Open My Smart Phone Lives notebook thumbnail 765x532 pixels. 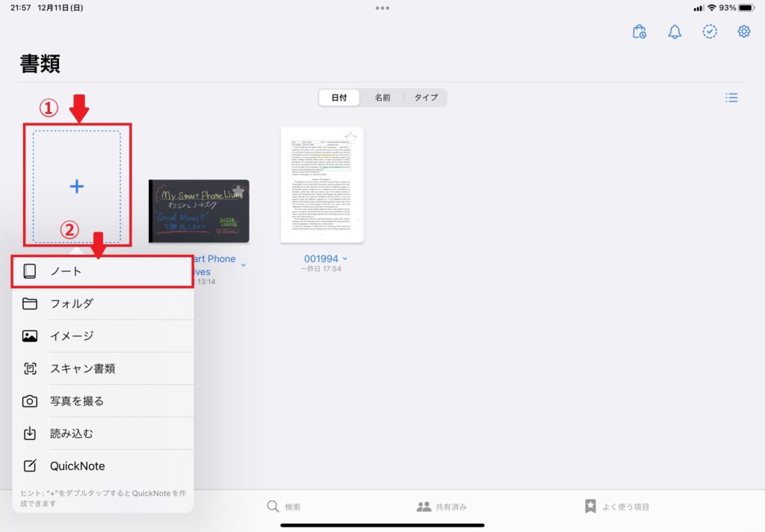tap(199, 211)
